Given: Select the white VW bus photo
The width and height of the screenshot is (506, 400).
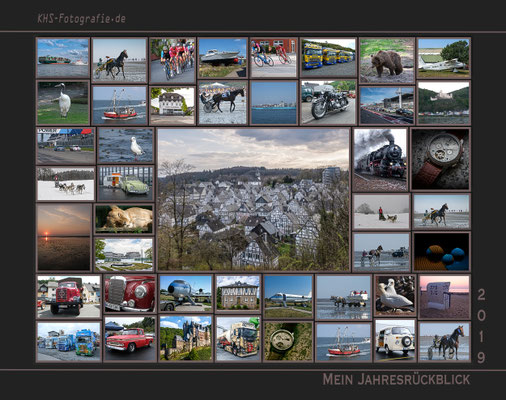Looking at the screenshot, I should pyautogui.click(x=395, y=341).
